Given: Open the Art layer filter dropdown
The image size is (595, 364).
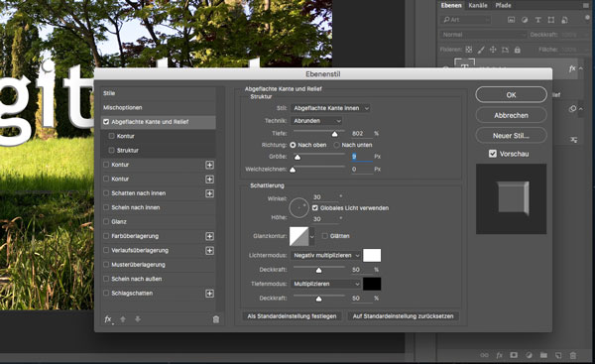Looking at the screenshot, I should [x=466, y=20].
